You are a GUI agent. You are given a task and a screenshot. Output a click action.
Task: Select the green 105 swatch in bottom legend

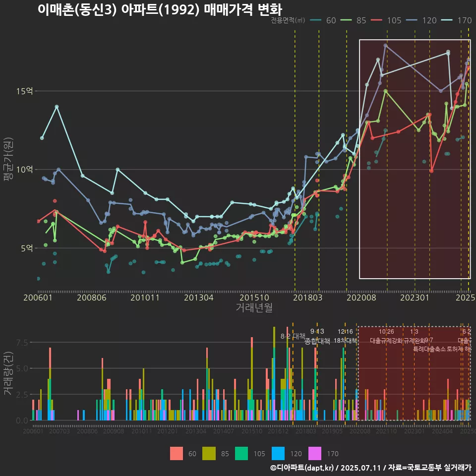point(241,454)
